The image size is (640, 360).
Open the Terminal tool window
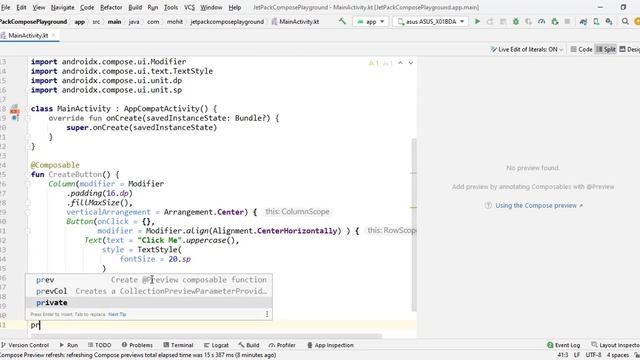tap(178, 345)
